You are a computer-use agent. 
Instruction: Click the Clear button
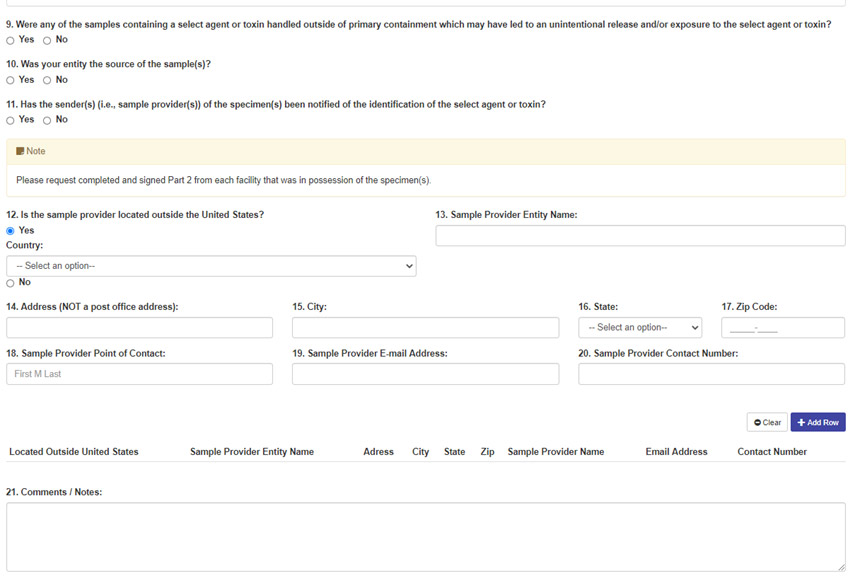pyautogui.click(x=767, y=422)
